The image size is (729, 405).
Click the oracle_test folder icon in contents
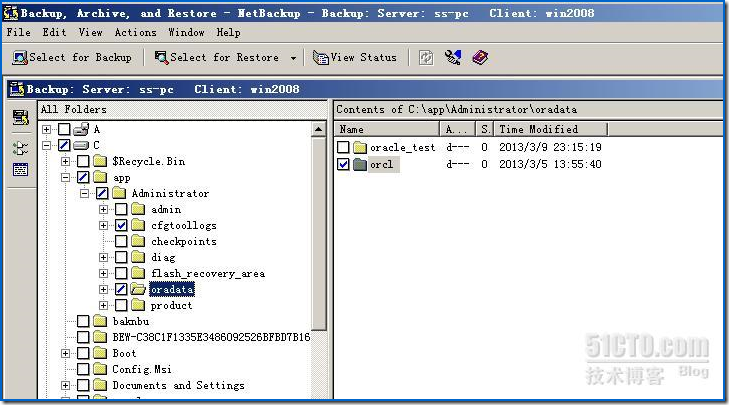click(360, 147)
